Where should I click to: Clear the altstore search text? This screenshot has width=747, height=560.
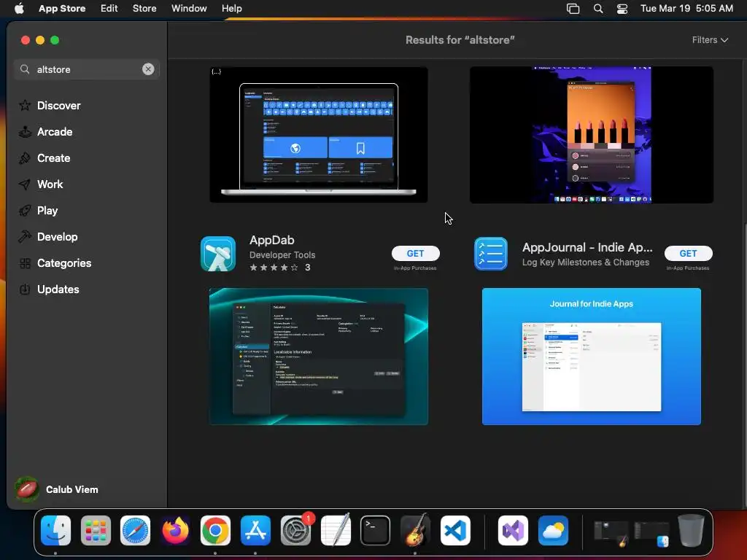(x=148, y=69)
